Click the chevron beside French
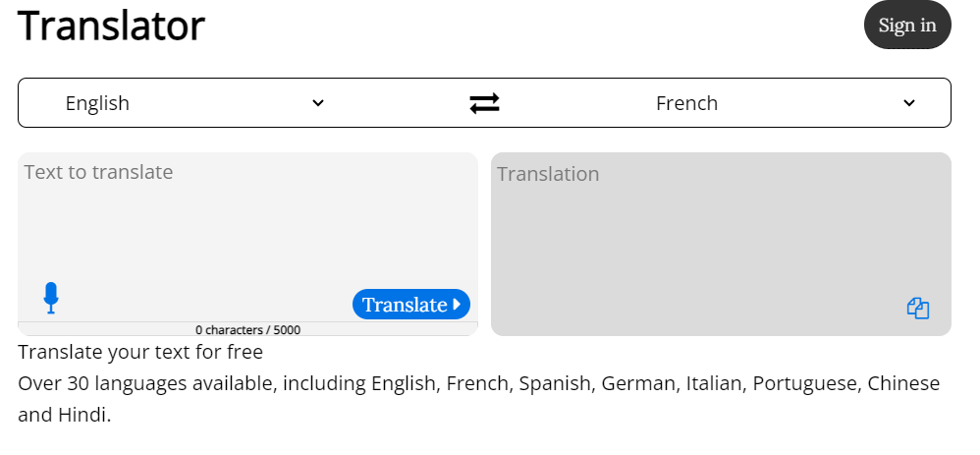The image size is (980, 455). tap(909, 103)
